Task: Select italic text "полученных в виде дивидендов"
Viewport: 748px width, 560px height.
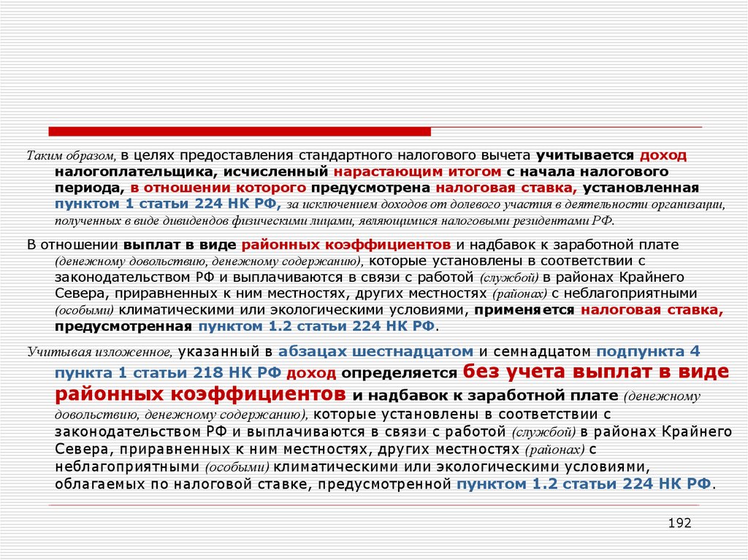Action: tap(142, 221)
